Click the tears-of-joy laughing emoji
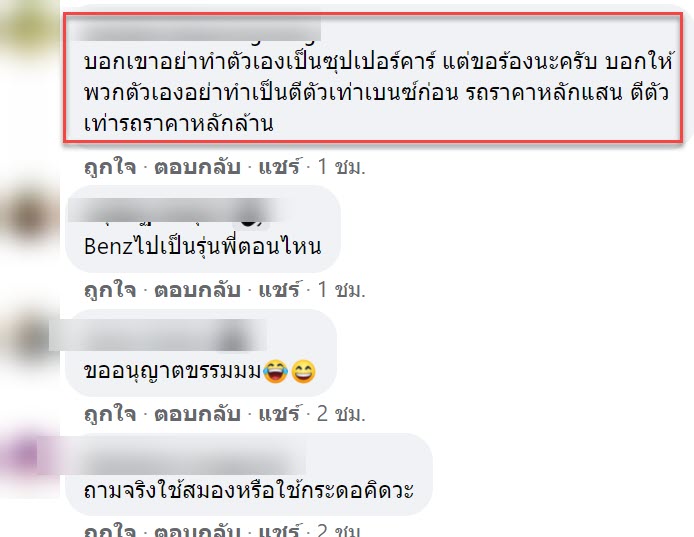Image resolution: width=694 pixels, height=537 pixels. click(x=275, y=371)
